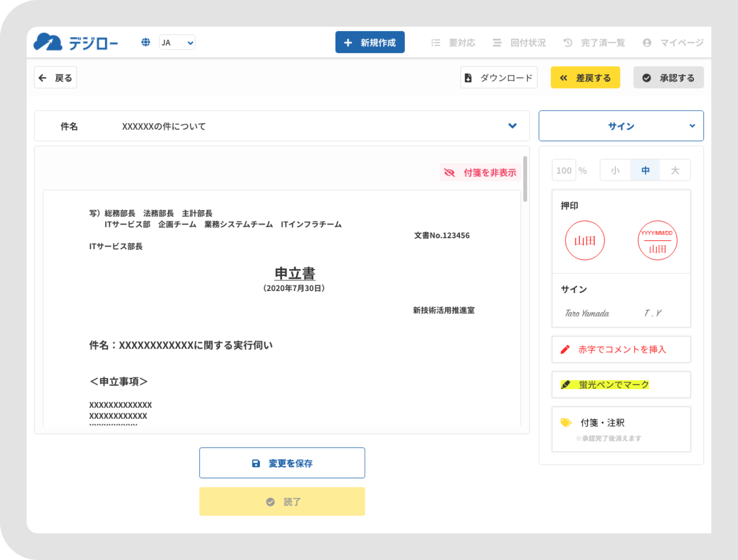Click the yellow tag icon
This screenshot has width=738, height=560.
point(566,422)
